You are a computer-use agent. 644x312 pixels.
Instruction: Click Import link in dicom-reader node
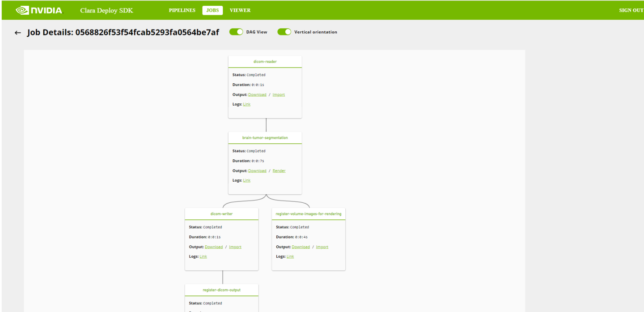279,94
